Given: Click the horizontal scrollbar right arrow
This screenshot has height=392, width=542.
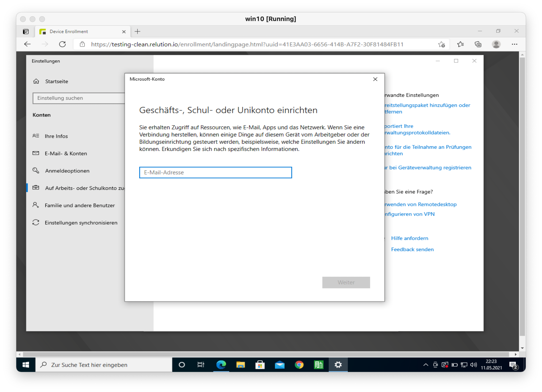Looking at the screenshot, I should [x=515, y=354].
